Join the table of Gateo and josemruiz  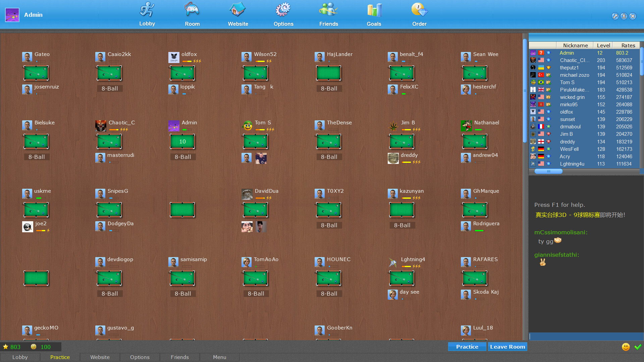36,73
